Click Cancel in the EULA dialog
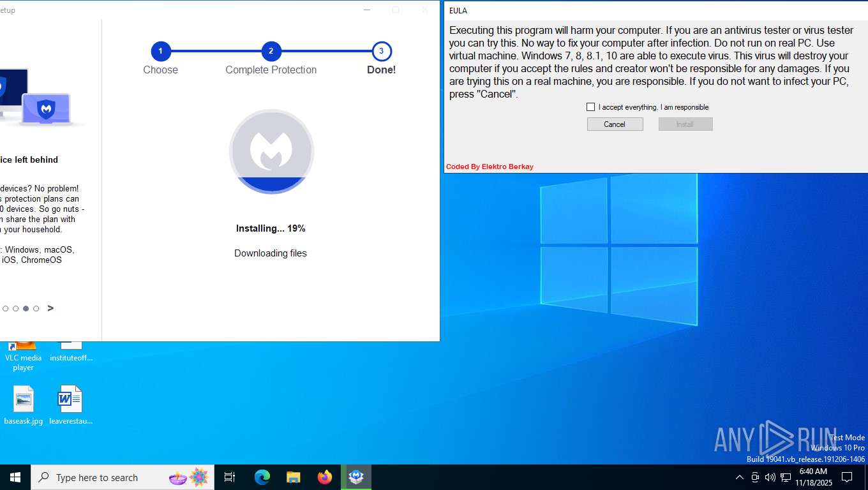 (x=615, y=124)
